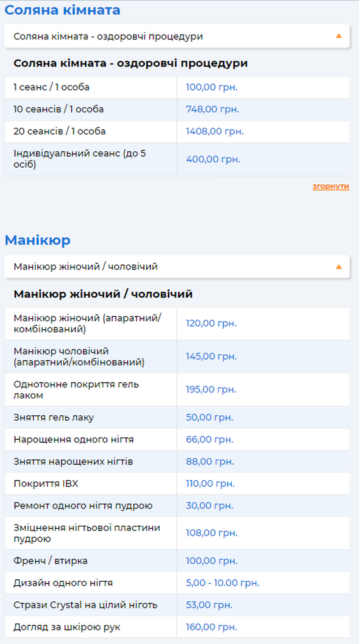The height and width of the screenshot is (644, 359).
Task: Click the Соляна кімната section heading
Action: pos(62,10)
